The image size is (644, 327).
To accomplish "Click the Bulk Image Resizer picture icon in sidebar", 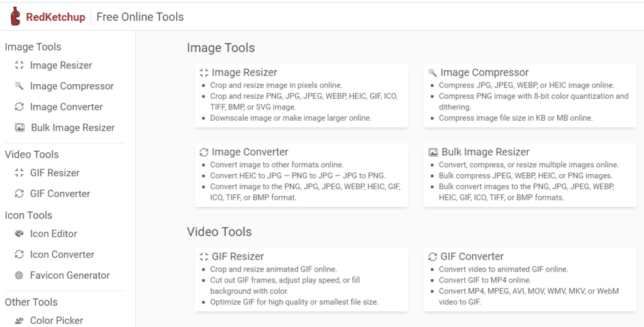I will click(x=19, y=128).
